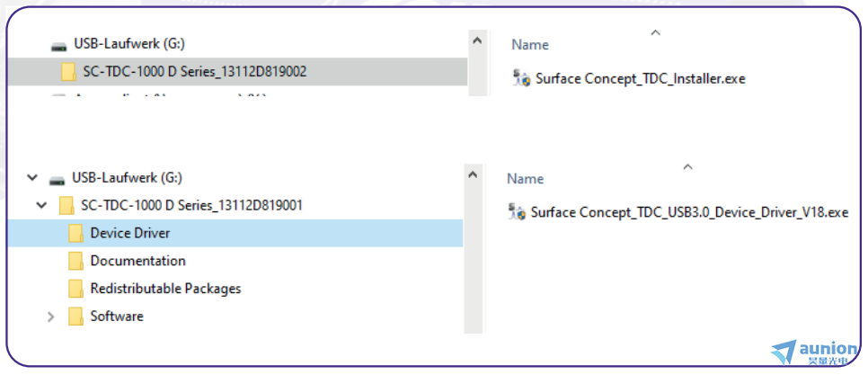Click the Documentation folder icon
The image size is (868, 375).
tap(75, 261)
